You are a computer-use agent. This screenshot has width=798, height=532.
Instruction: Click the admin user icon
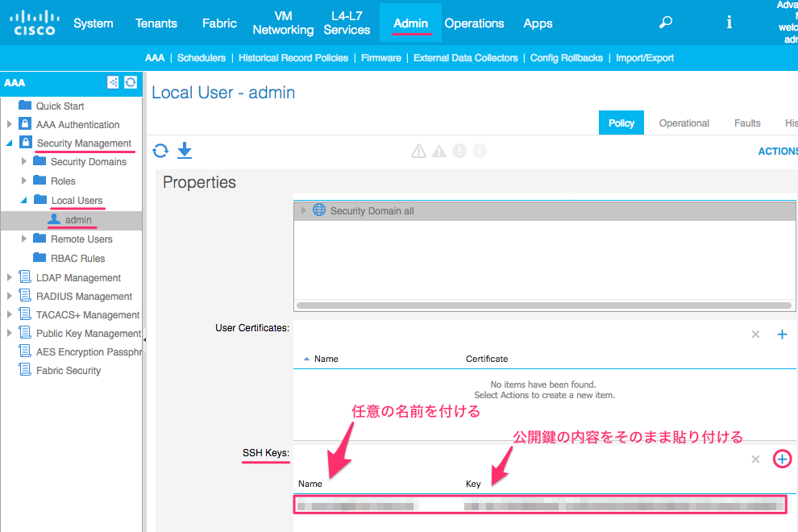[53, 219]
